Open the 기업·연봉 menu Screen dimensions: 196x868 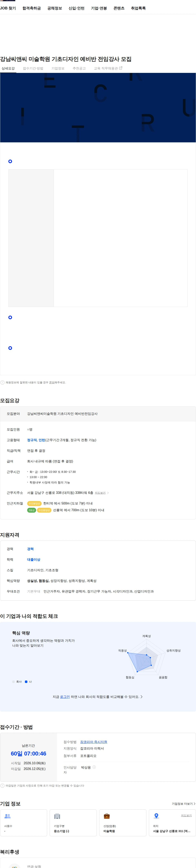click(99, 8)
